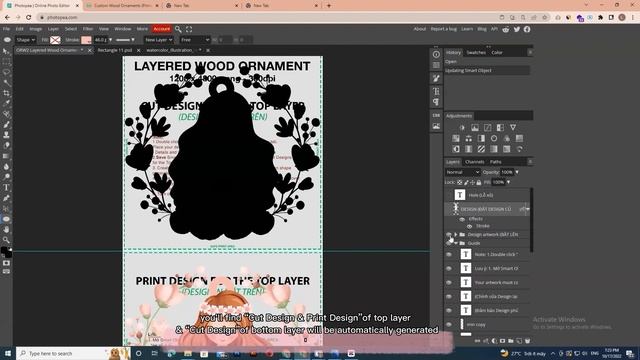Image resolution: width=640 pixels, height=360 pixels.
Task: Open the Fill percentage dropdown arrow
Action: click(508, 182)
